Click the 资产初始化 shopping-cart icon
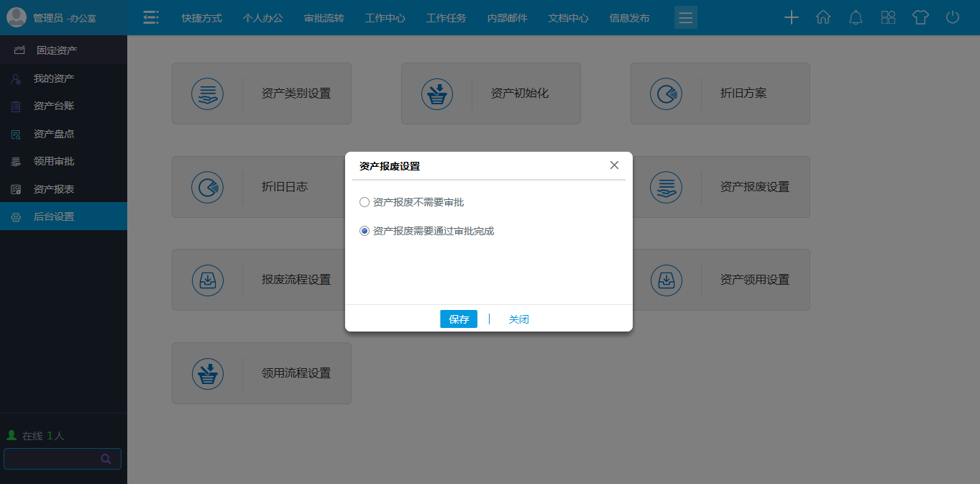Image resolution: width=980 pixels, height=484 pixels. click(436, 93)
